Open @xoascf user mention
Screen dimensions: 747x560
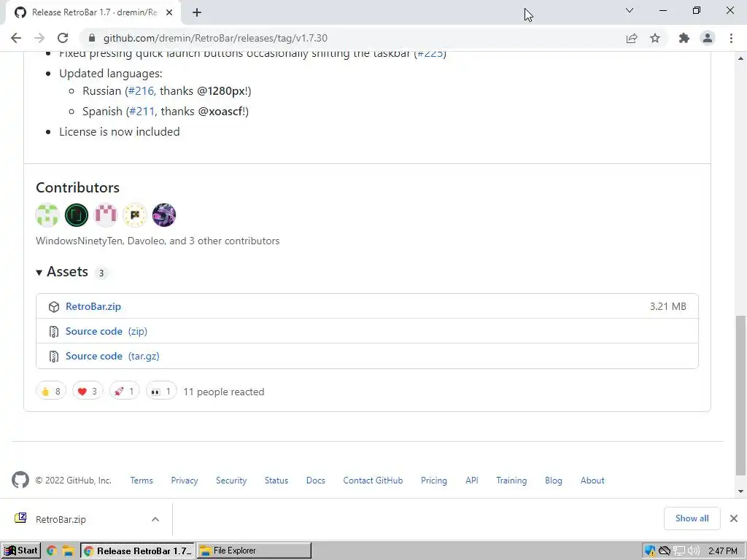coord(220,112)
